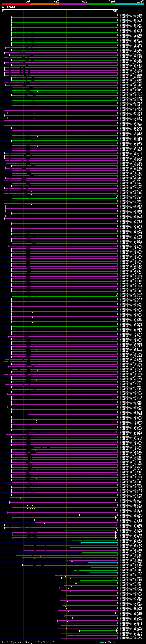Screen dimensions: 146x644
Task: Click the green alignment bar for UniRef100_A6R703
Action: pyautogui.click(x=91, y=530)
